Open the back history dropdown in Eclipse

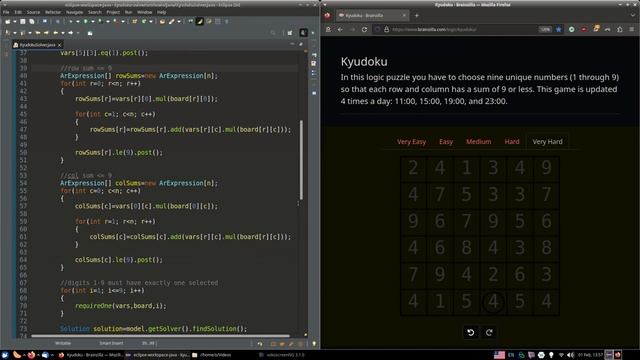[63, 33]
